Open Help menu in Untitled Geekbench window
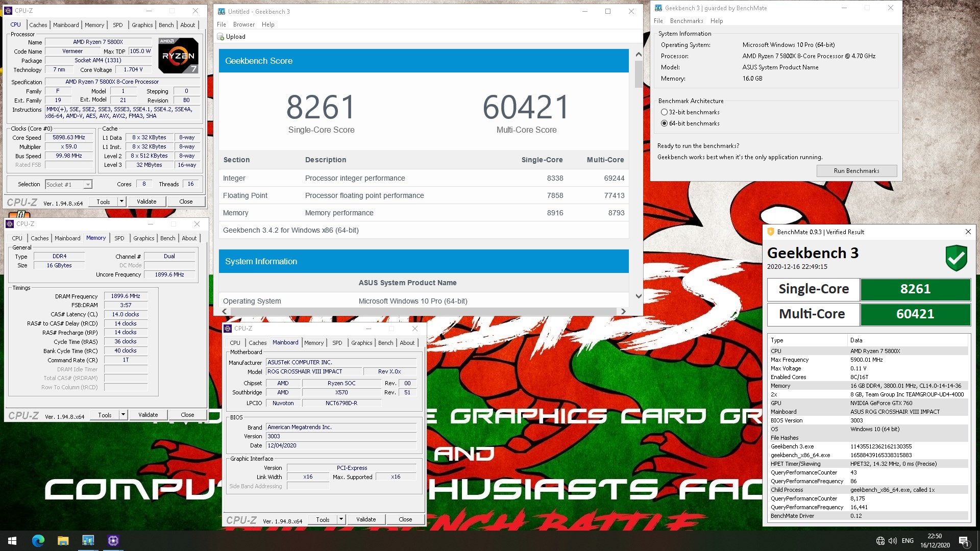 [268, 24]
